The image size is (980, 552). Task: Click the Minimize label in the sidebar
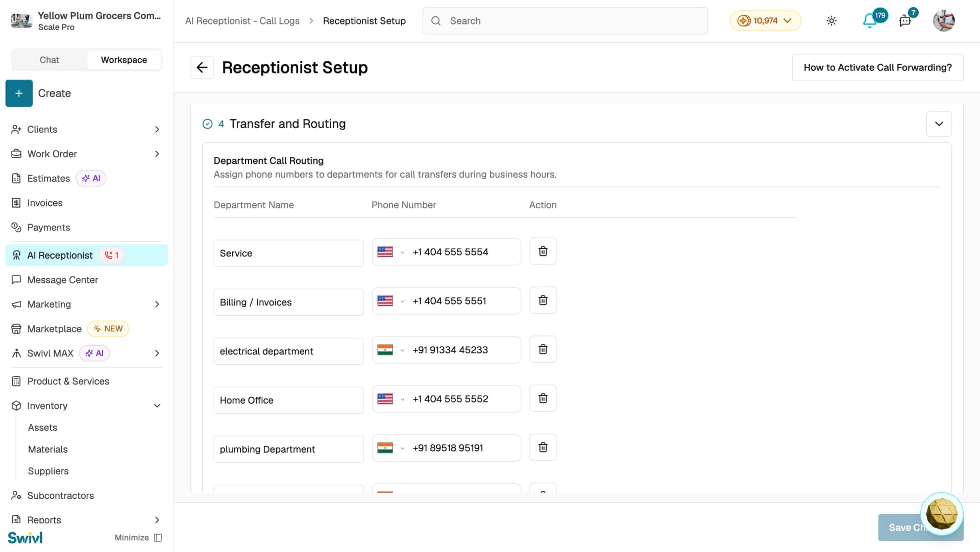click(132, 538)
